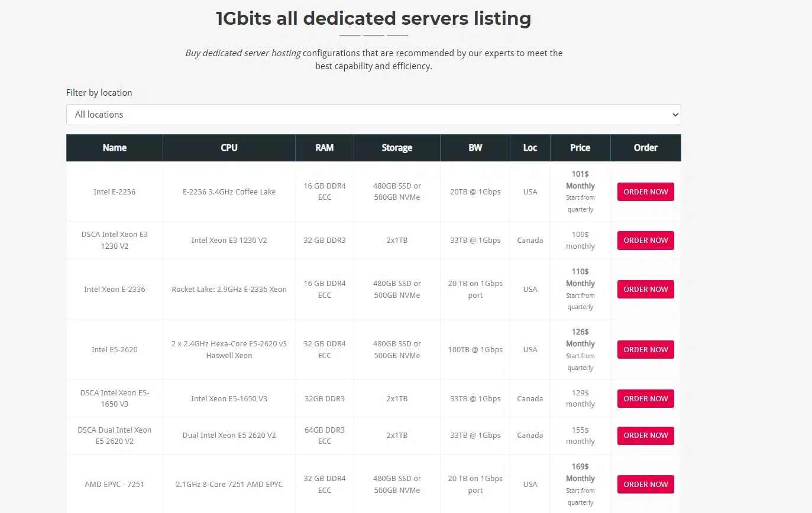Click the Price column header
The height and width of the screenshot is (513, 812).
580,148
